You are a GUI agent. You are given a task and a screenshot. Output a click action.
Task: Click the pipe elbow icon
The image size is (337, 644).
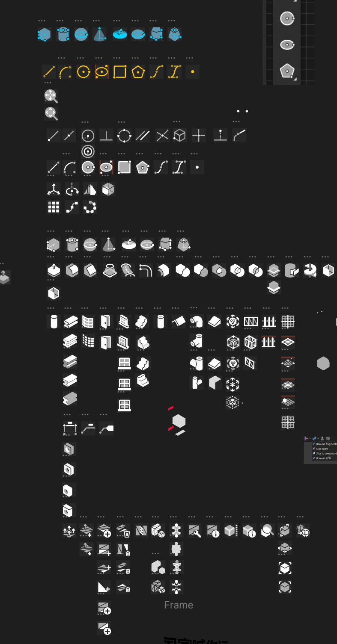coord(197,321)
